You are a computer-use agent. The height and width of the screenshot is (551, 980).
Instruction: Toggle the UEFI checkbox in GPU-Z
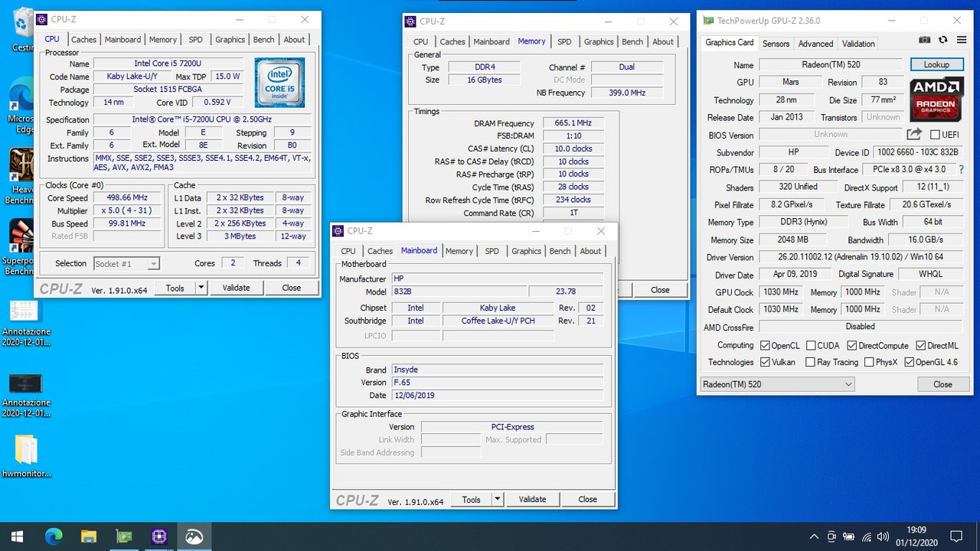[x=935, y=135]
